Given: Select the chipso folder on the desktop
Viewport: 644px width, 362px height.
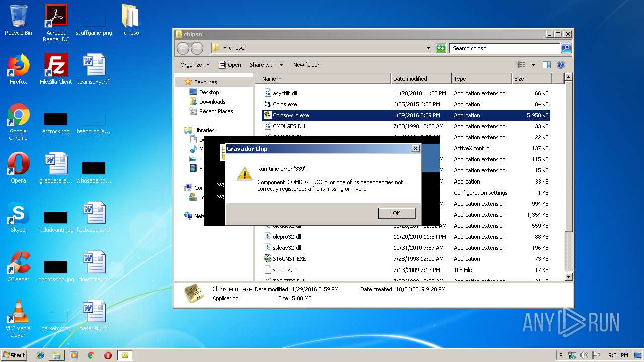Looking at the screenshot, I should pyautogui.click(x=131, y=20).
